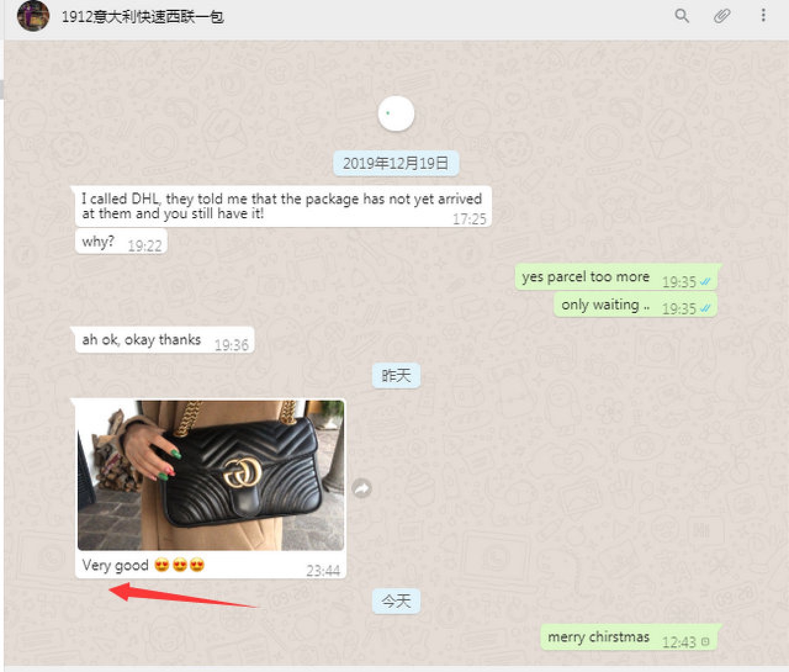The height and width of the screenshot is (672, 789).
Task: Click the round loading spinner above the date
Action: (396, 113)
